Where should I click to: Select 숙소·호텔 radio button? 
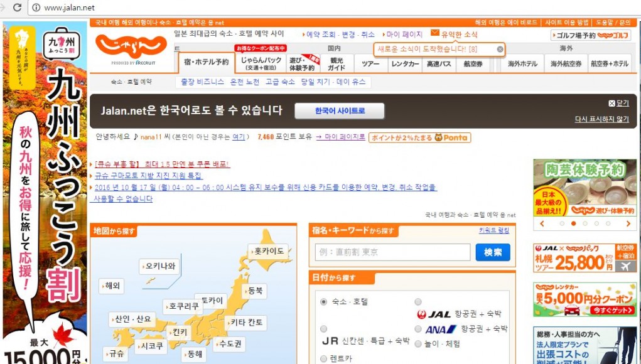(324, 302)
